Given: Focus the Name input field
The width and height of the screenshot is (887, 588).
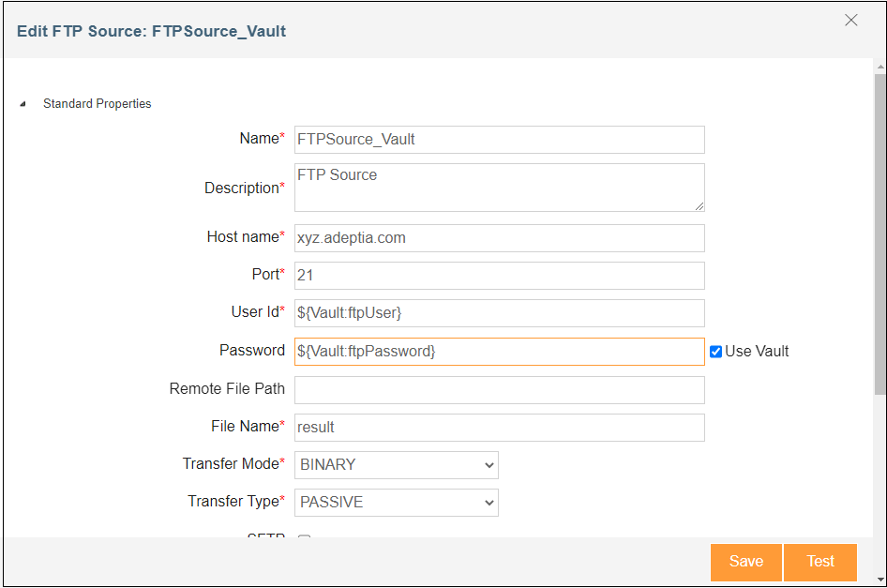Looking at the screenshot, I should click(499, 140).
